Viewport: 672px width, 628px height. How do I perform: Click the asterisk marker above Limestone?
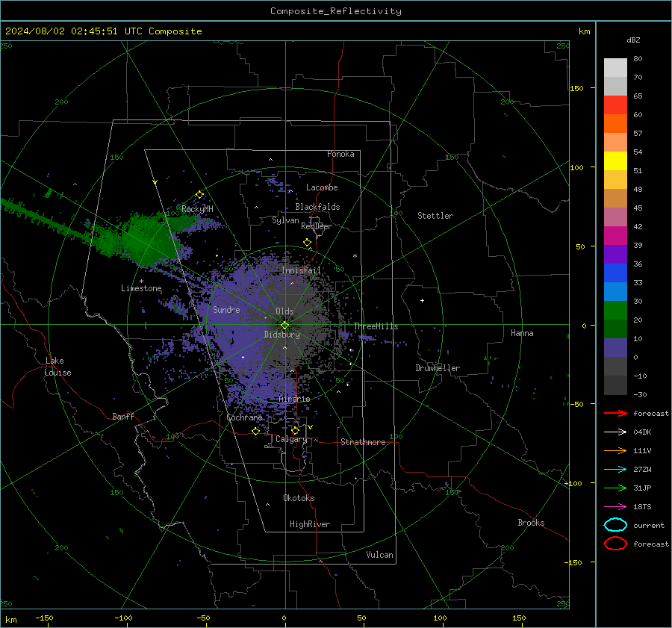tap(141, 282)
